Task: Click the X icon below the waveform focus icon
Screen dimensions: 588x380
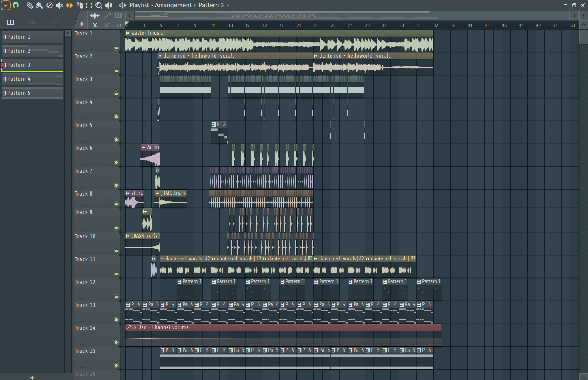Action: (95, 25)
